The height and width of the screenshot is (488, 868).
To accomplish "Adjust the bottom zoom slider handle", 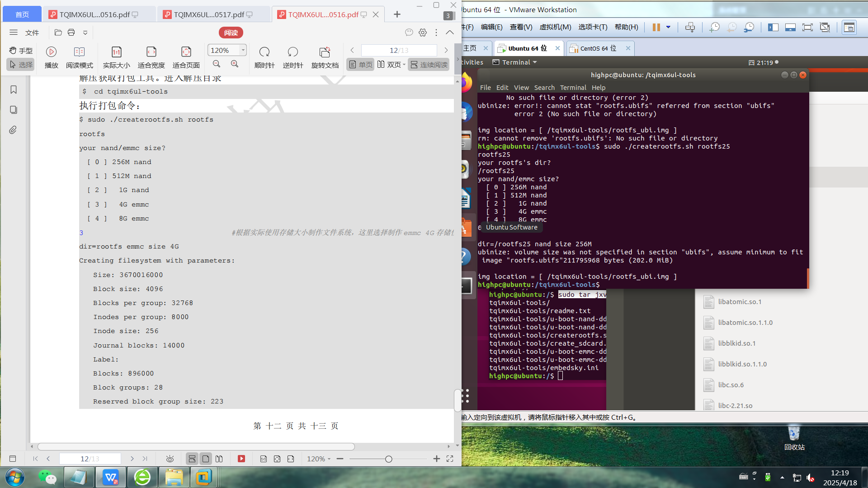I will coord(388,459).
